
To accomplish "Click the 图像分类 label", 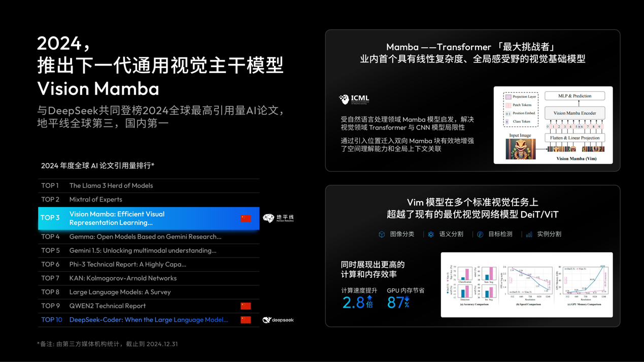I will click(402, 235).
